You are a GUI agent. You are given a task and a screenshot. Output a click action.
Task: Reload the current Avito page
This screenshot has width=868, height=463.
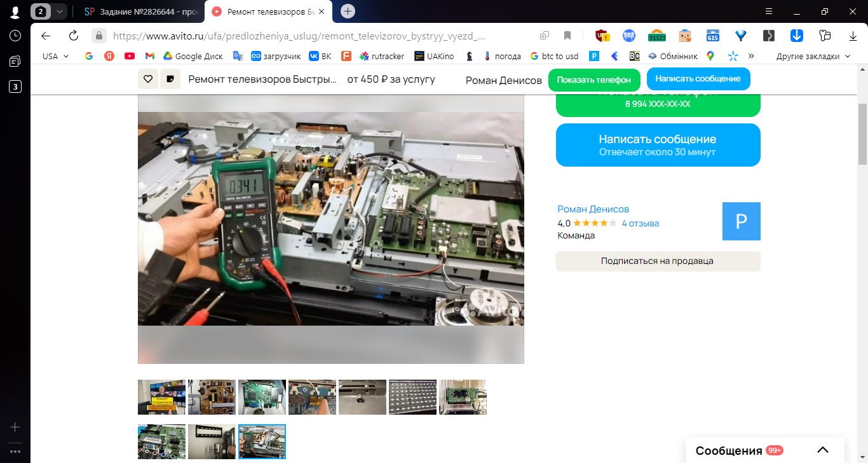pyautogui.click(x=74, y=36)
